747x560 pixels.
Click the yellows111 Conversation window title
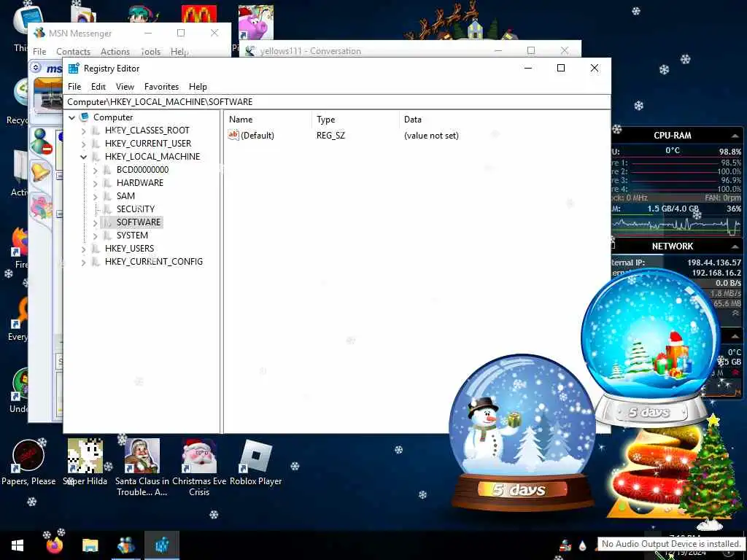[310, 51]
